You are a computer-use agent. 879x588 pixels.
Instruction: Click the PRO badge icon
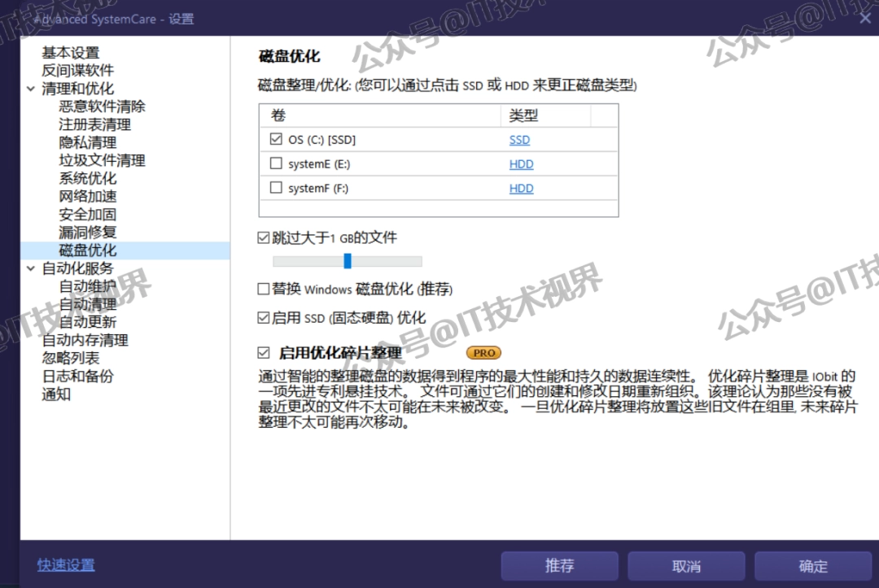(x=483, y=353)
